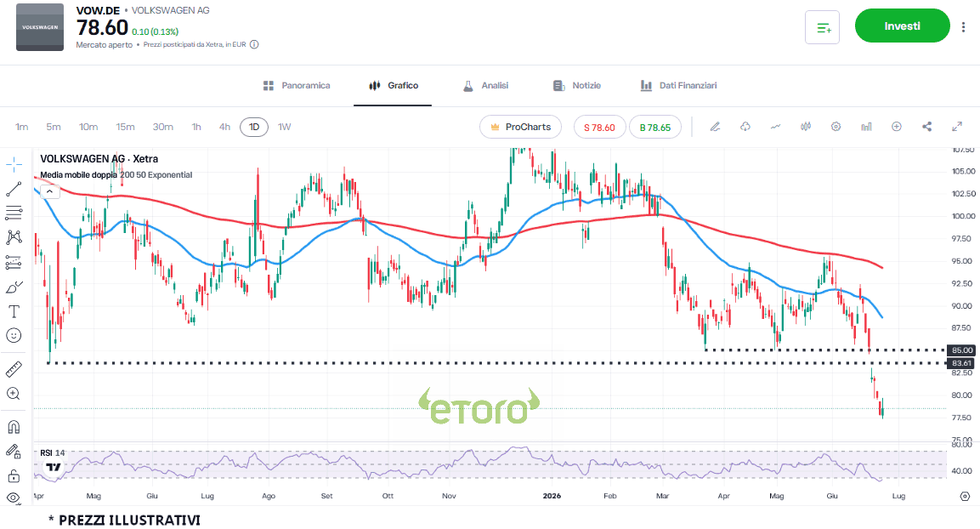Open the Notizie tab
The width and height of the screenshot is (980, 529).
click(577, 86)
